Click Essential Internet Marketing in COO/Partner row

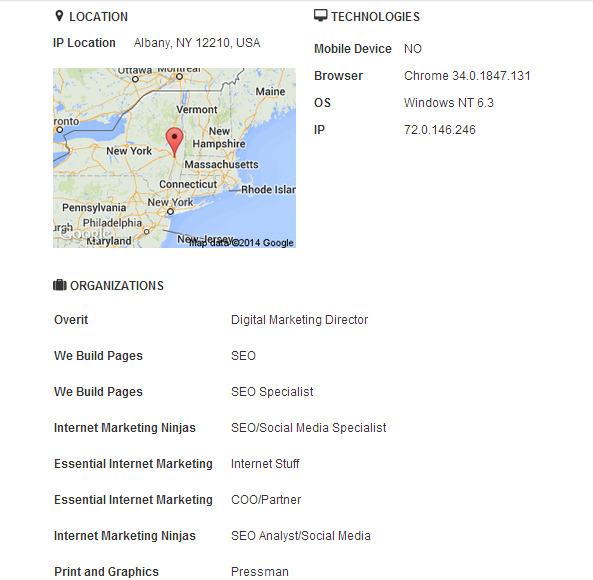click(x=133, y=500)
